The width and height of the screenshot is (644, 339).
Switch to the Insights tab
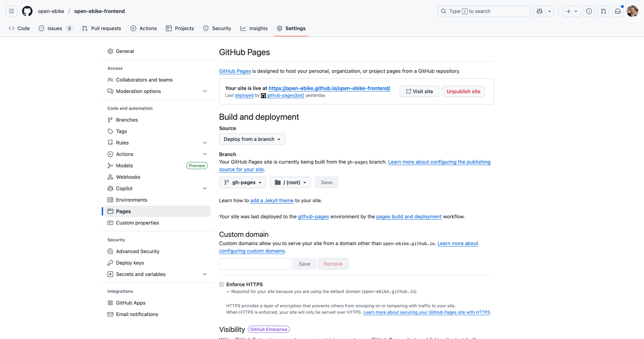(254, 28)
